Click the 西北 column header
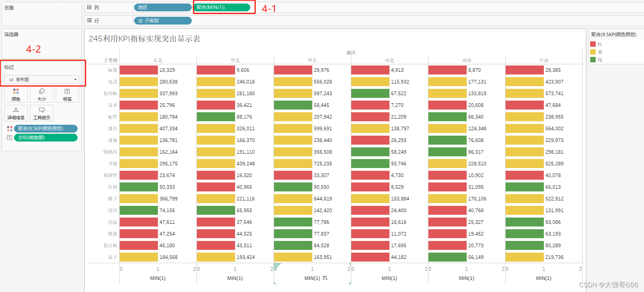Screen dimensions: 644x292 [389, 60]
